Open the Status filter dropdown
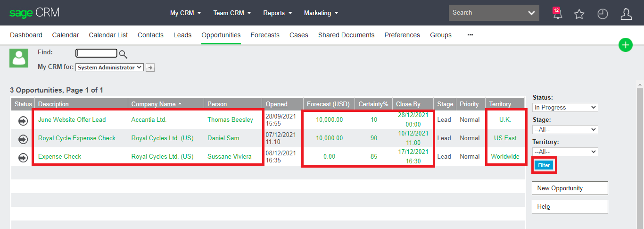 (x=565, y=107)
